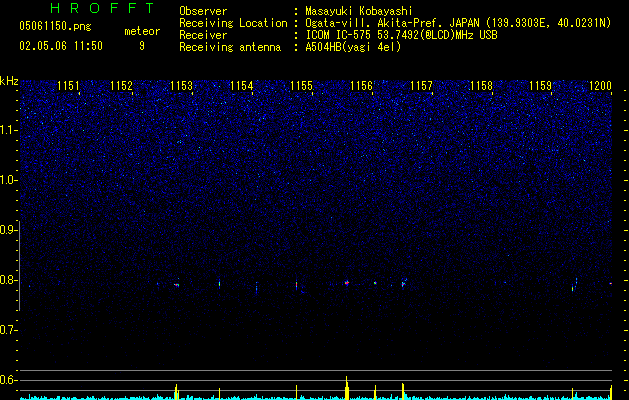Click the 'Receiving antenna' label

[x=230, y=47]
